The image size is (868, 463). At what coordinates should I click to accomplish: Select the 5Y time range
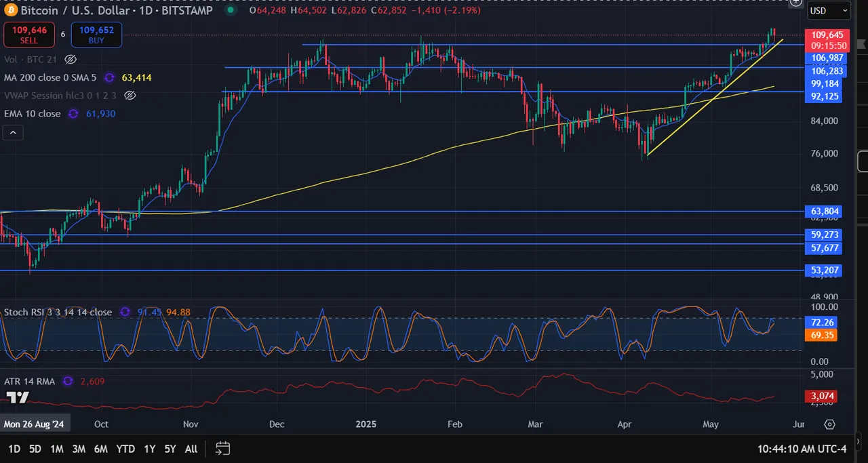tap(170, 449)
